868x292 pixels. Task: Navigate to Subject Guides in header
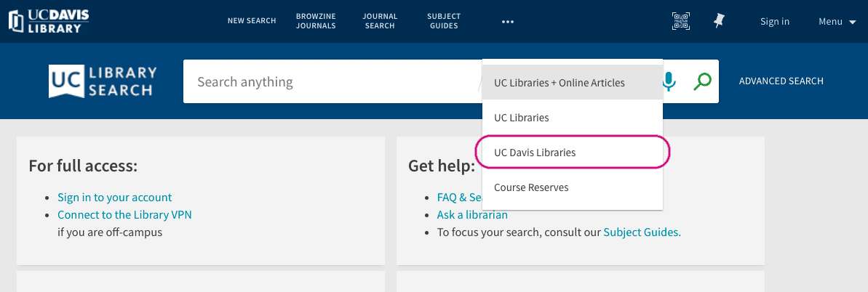point(444,21)
